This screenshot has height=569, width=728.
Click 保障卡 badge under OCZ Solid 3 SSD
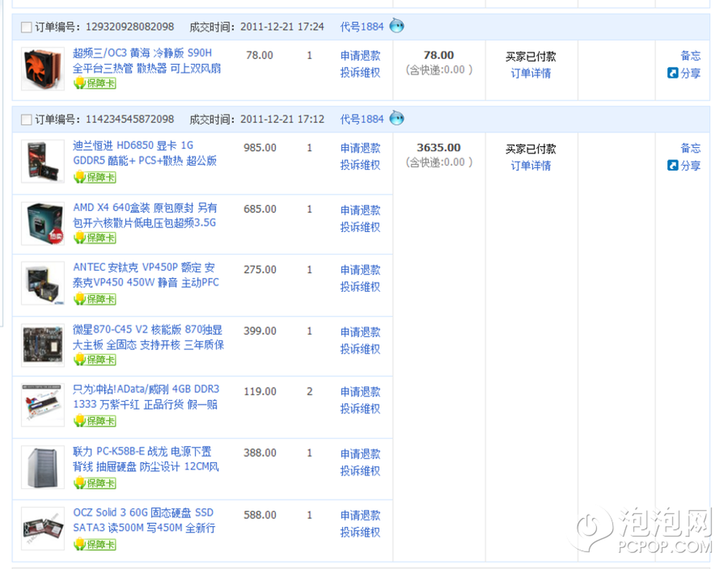[x=95, y=544]
